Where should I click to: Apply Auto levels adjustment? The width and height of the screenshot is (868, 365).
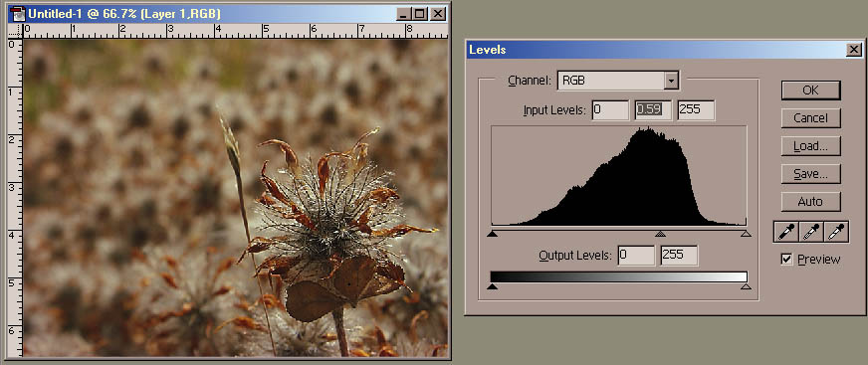810,202
